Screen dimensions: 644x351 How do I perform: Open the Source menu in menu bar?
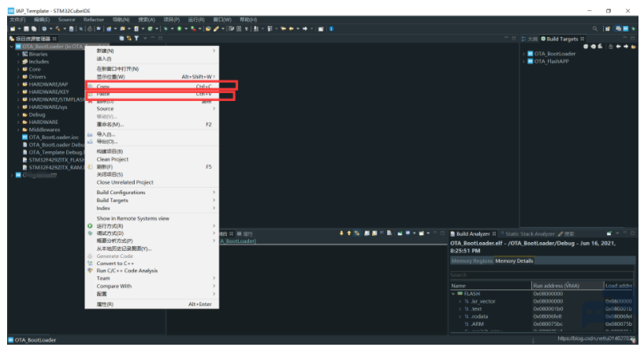pos(66,19)
